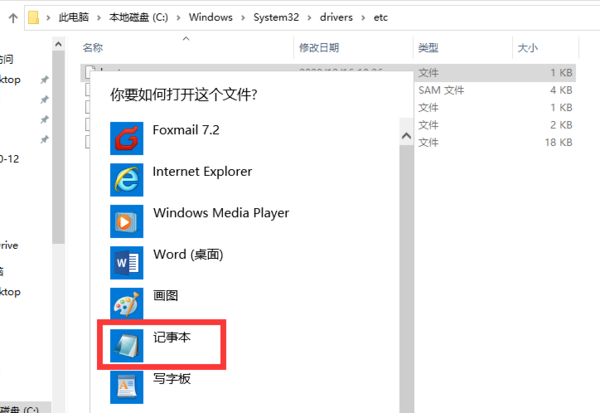Viewport: 600px width, 413px height.
Task: Select Foxmail 7.2 label to open the file
Action: [x=186, y=130]
